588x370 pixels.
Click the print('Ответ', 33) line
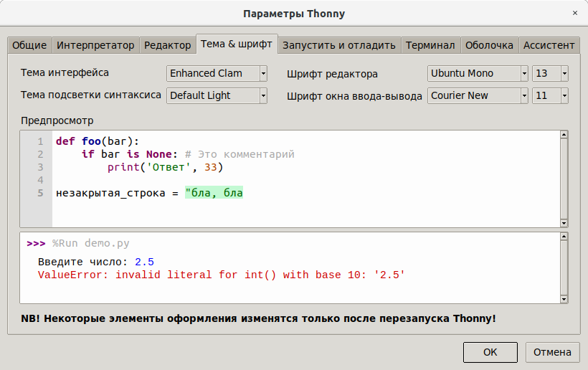pos(166,167)
